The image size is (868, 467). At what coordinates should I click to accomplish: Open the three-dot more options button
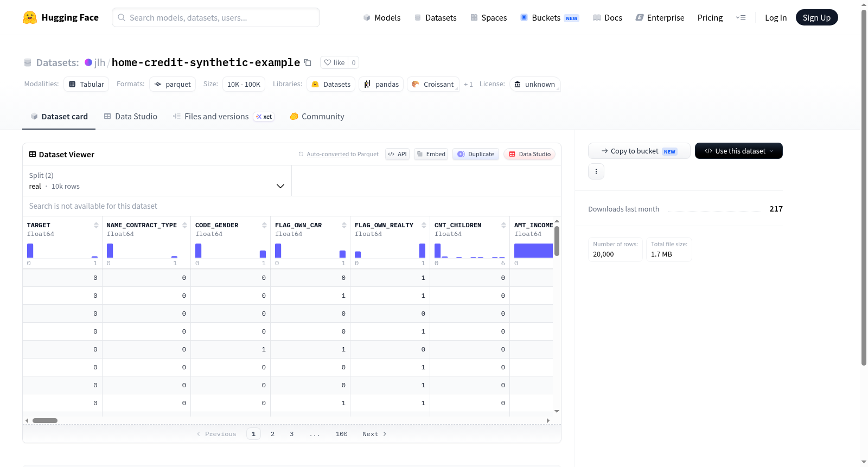tap(596, 171)
